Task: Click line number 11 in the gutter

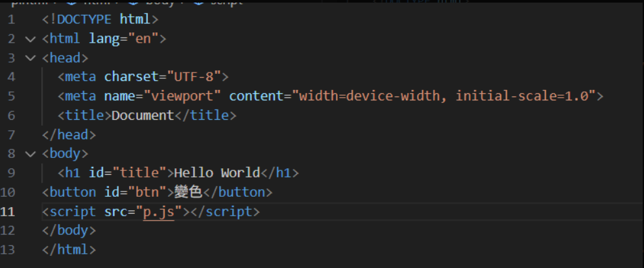Action: point(8,212)
